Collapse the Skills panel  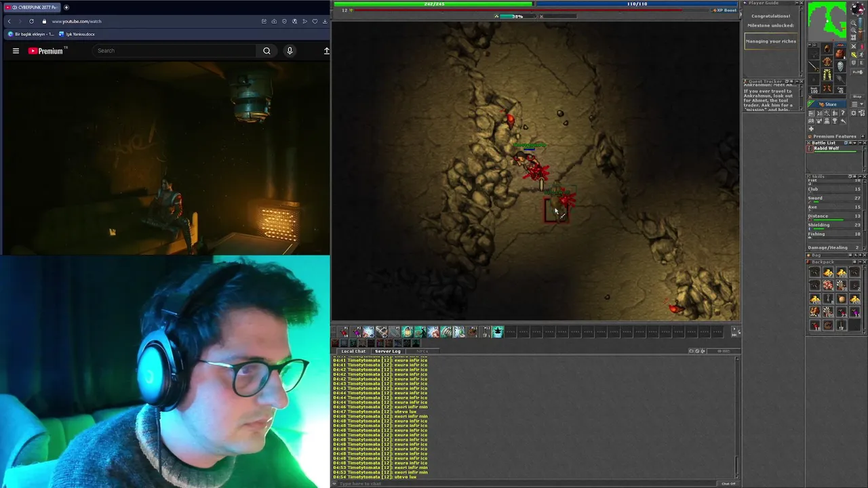(860, 176)
